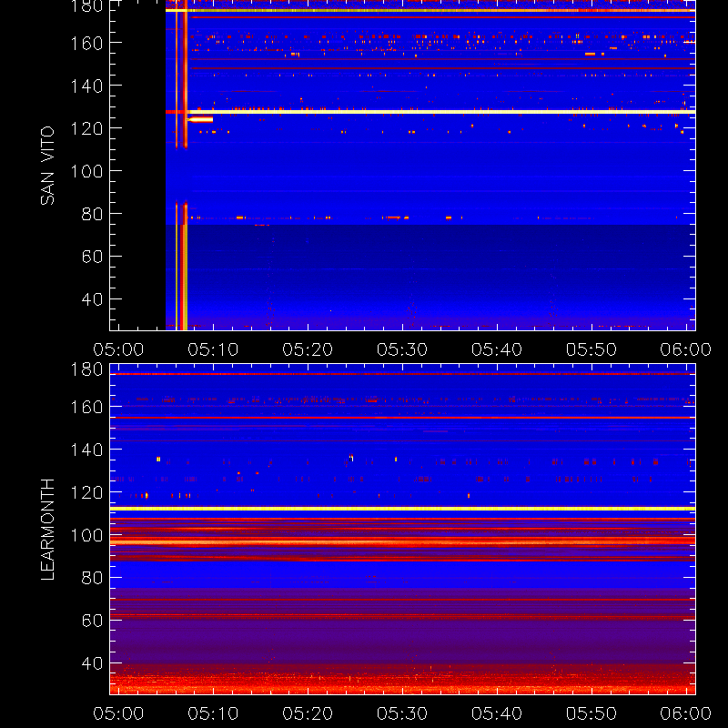Click 05:10 time label under San Vito plot
Viewport: 728px width, 728px height.
click(x=213, y=349)
